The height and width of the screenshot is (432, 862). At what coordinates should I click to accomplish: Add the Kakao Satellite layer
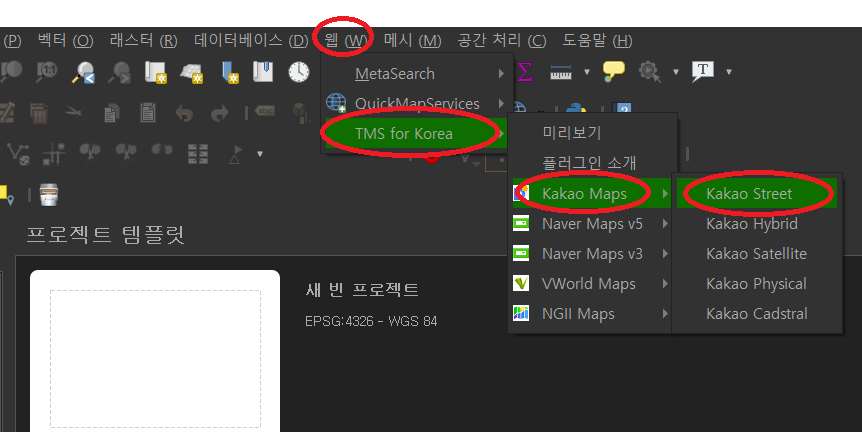pyautogui.click(x=757, y=253)
